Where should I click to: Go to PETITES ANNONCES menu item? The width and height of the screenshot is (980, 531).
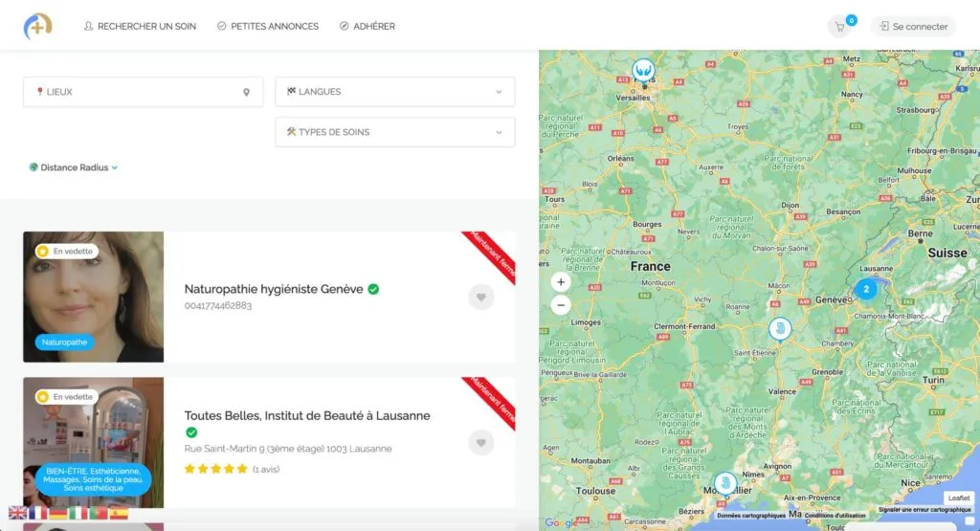[268, 27]
